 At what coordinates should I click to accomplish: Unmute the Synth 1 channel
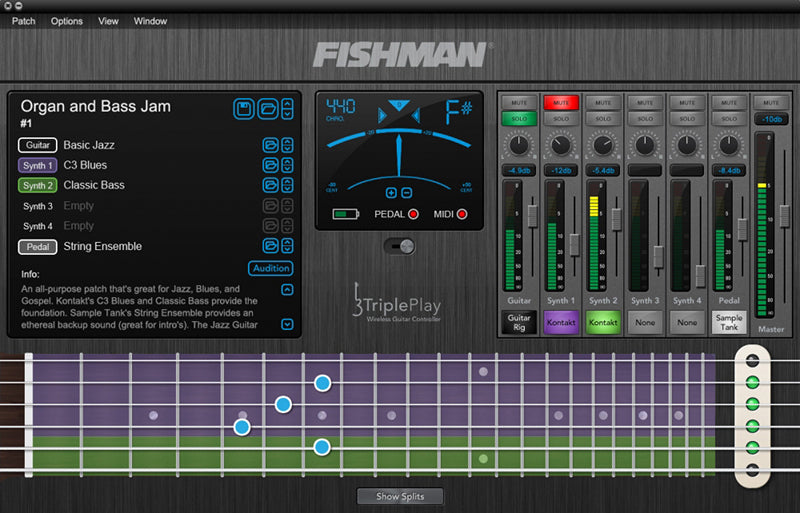click(561, 102)
